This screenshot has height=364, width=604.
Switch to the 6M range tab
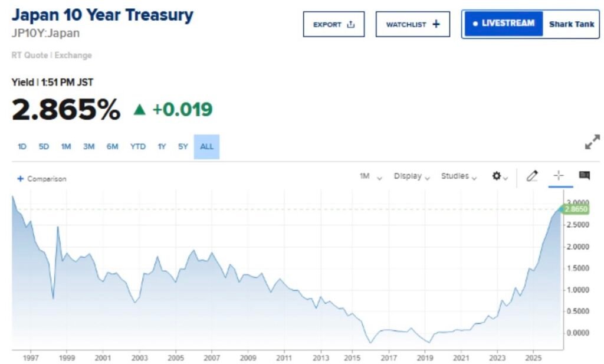(112, 147)
